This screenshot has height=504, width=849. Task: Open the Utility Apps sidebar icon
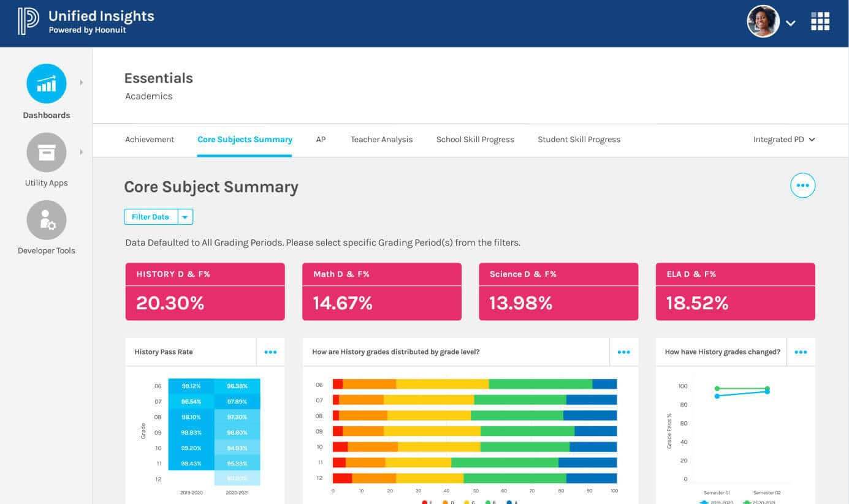(46, 152)
